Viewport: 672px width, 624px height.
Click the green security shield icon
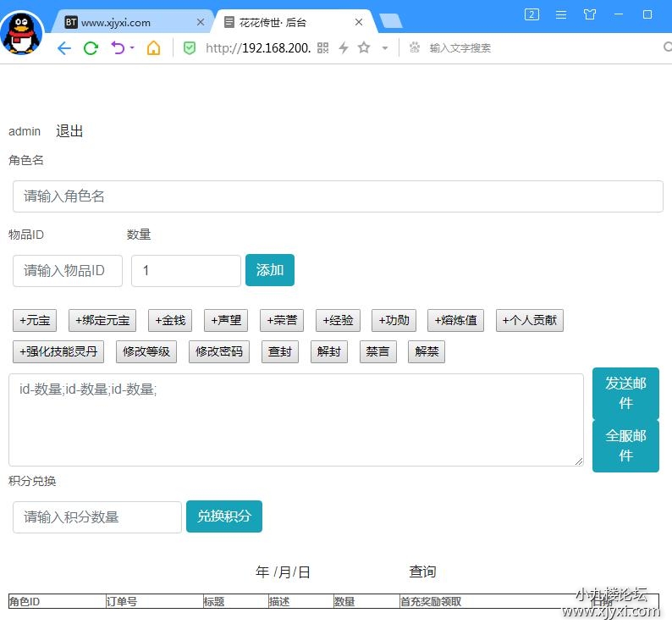point(190,48)
